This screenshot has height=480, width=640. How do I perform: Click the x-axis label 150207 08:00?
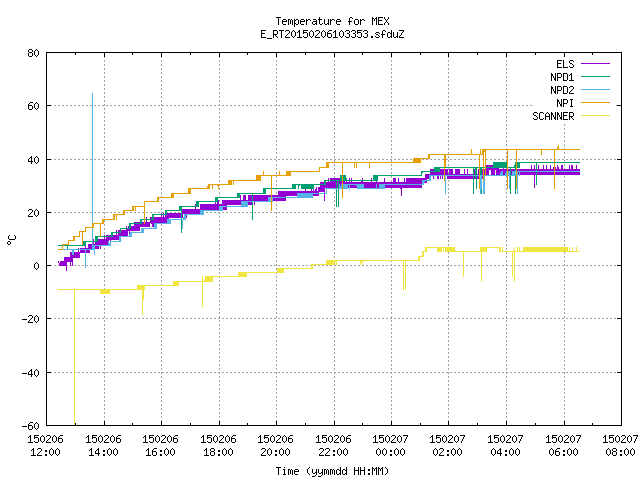coord(620,446)
